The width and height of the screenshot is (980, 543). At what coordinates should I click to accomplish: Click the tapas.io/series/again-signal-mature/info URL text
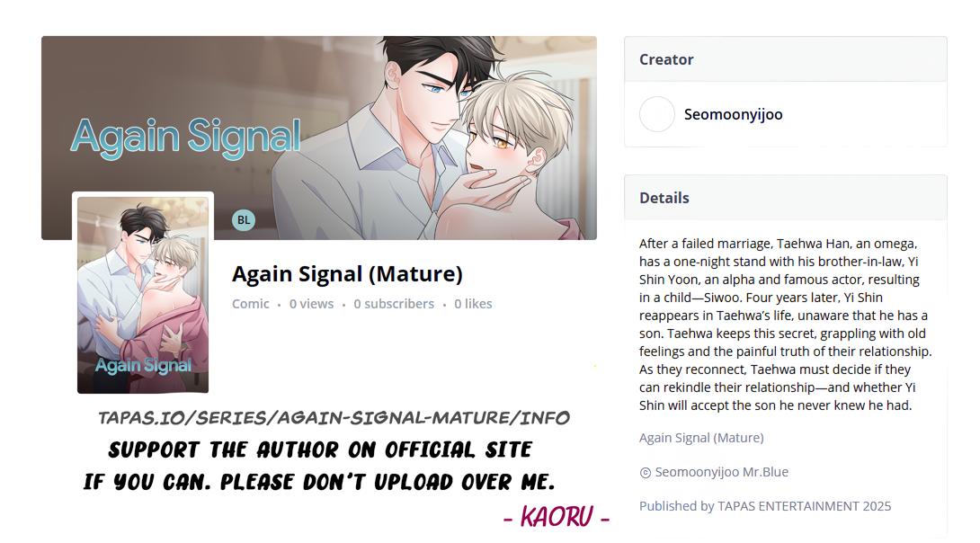334,417
